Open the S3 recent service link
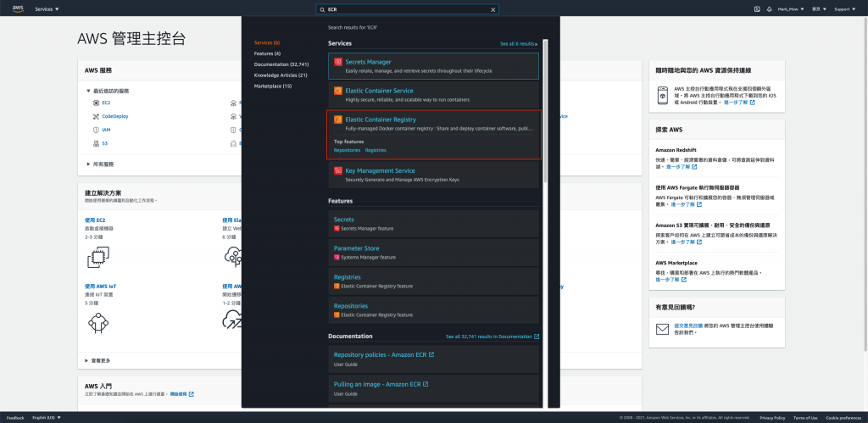This screenshot has width=868, height=423. click(x=104, y=143)
